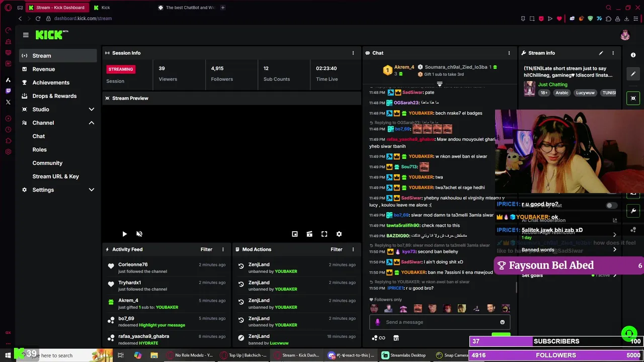The width and height of the screenshot is (644, 362).
Task: Collapse the Channel sidebar section
Action: (92, 123)
